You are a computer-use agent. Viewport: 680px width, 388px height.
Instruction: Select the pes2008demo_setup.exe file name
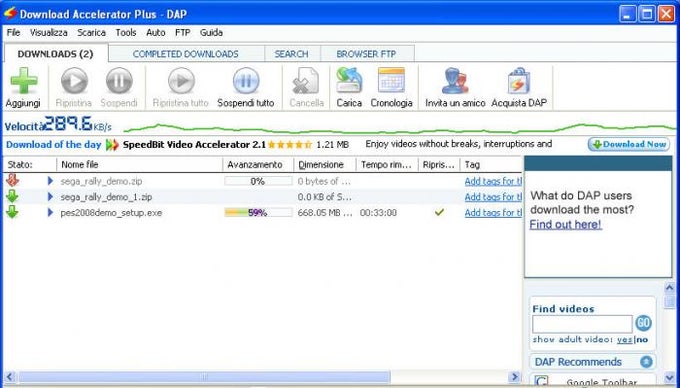click(111, 213)
